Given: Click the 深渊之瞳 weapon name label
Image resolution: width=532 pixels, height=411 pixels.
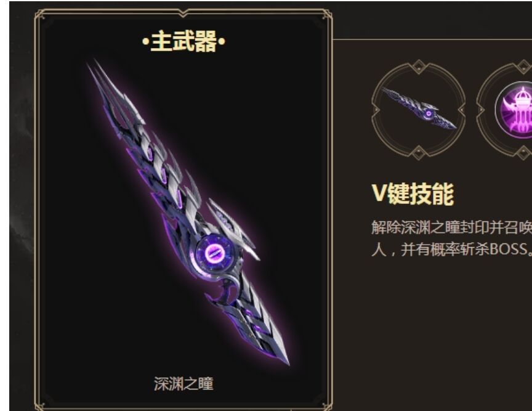Looking at the screenshot, I should click(183, 383).
